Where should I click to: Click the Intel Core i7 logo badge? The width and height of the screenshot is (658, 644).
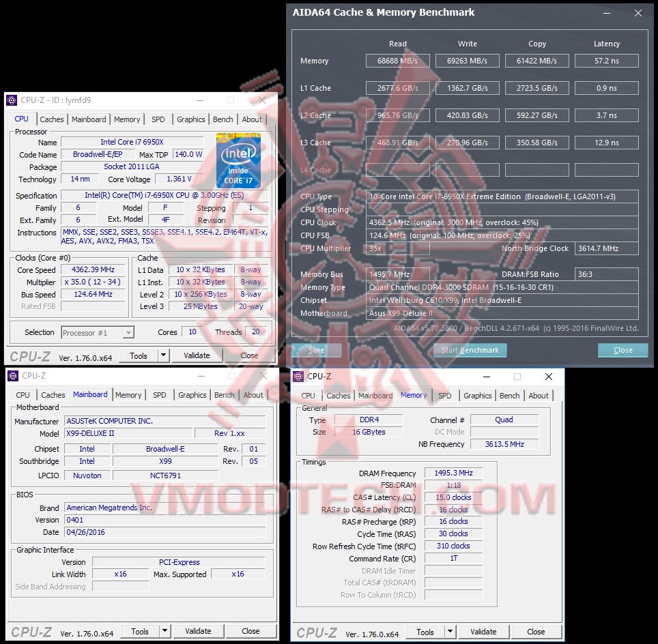[238, 160]
